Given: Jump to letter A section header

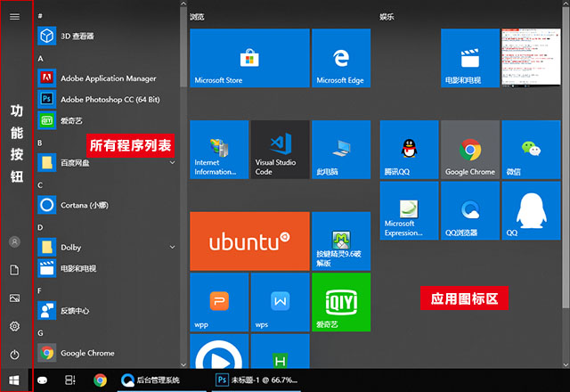Looking at the screenshot, I should pyautogui.click(x=40, y=59).
